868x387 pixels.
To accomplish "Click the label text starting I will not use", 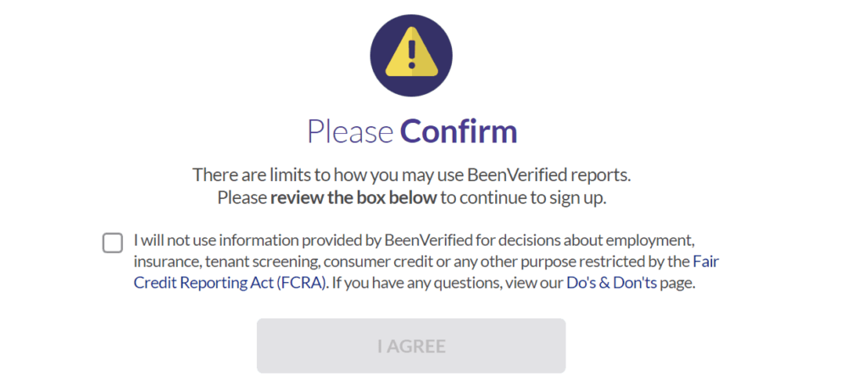I will (426, 262).
